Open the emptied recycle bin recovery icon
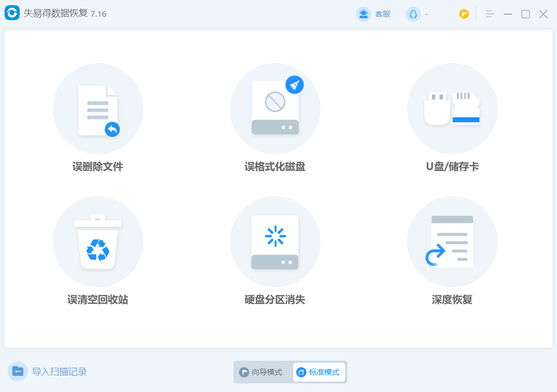Viewport: 557px width, 392px height. point(98,242)
